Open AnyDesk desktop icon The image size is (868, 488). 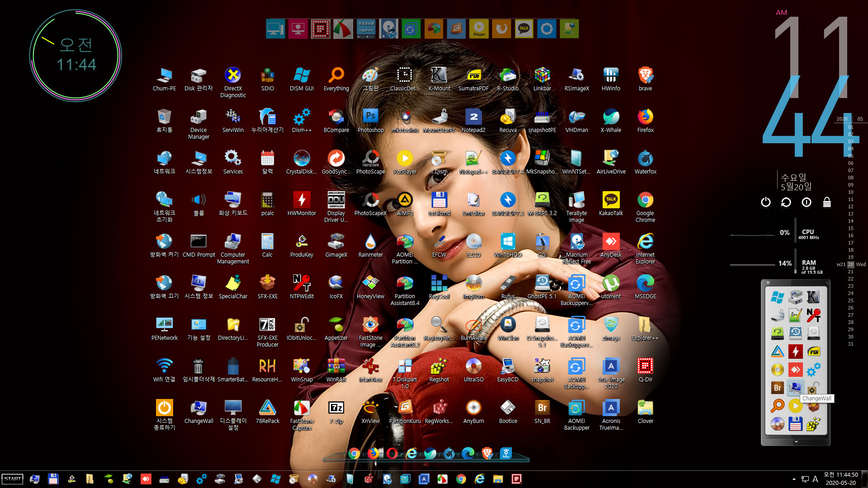(x=611, y=245)
